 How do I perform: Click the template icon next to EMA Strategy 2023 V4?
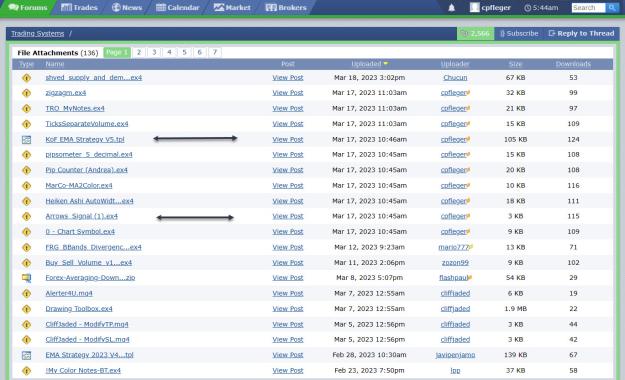tap(26, 355)
